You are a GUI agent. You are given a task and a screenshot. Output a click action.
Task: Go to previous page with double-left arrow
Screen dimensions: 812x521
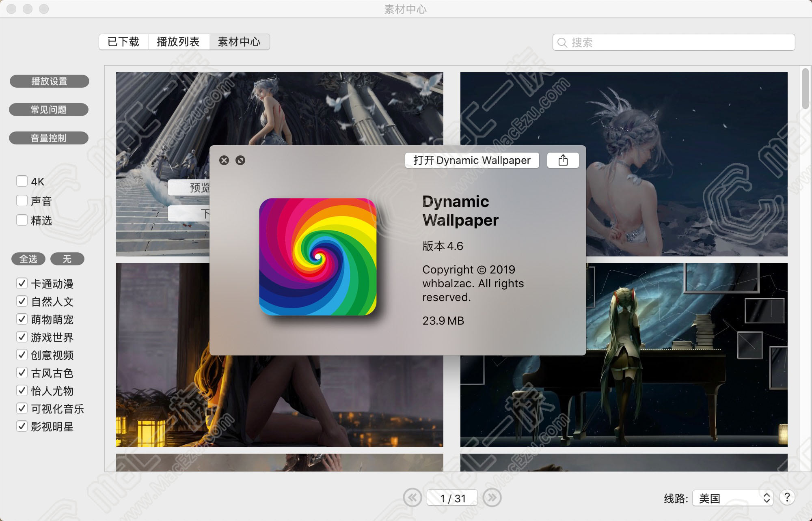tap(412, 497)
